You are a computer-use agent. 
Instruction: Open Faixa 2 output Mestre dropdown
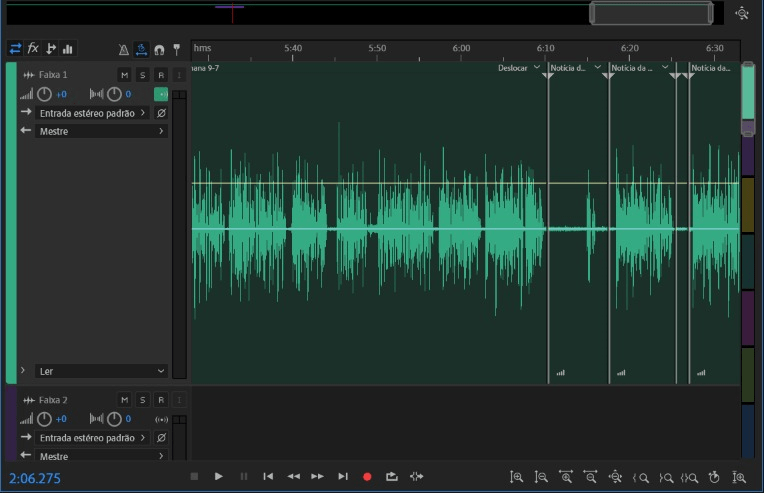[101, 456]
